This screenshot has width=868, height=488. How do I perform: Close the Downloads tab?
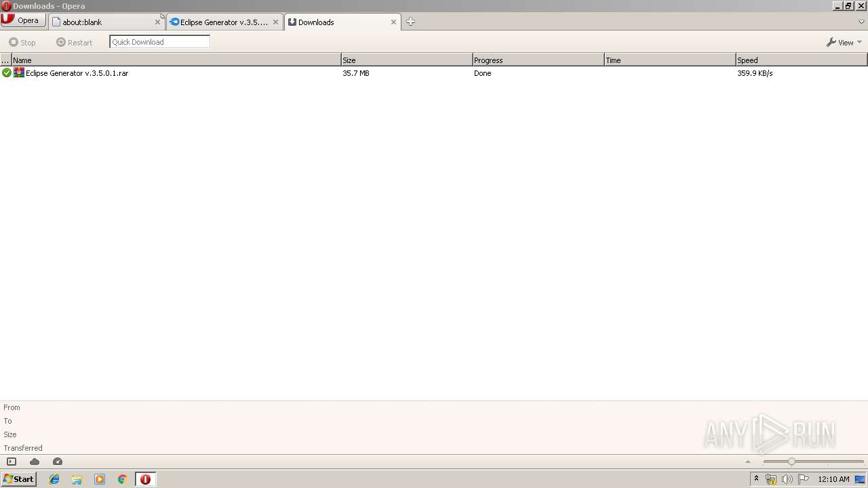[x=393, y=22]
